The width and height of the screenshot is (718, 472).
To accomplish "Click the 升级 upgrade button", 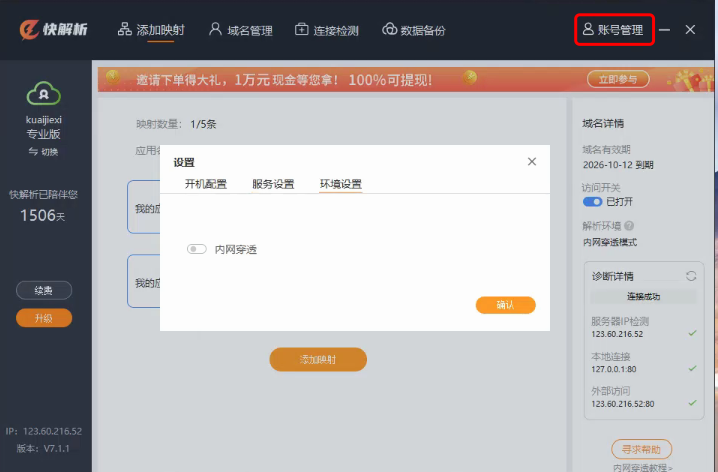I will point(44,318).
